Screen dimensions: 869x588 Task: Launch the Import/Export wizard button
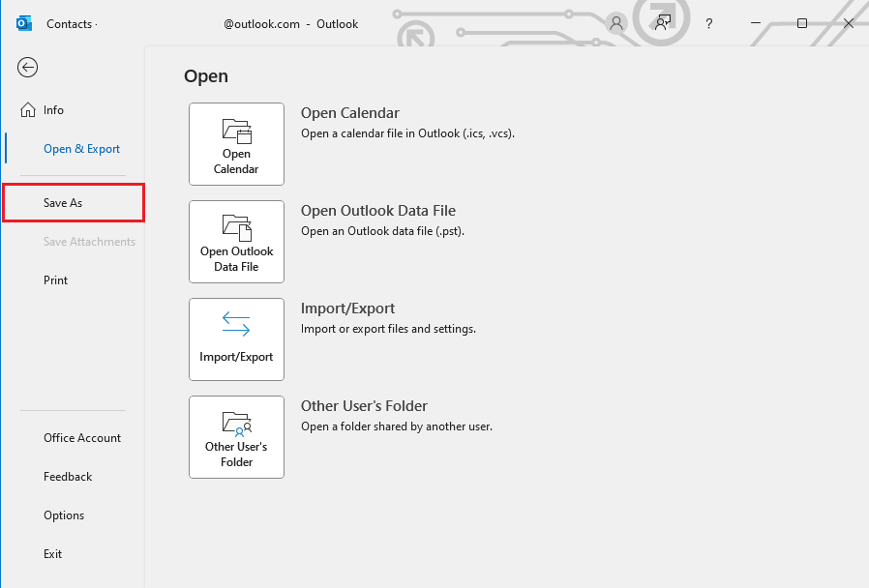click(237, 339)
